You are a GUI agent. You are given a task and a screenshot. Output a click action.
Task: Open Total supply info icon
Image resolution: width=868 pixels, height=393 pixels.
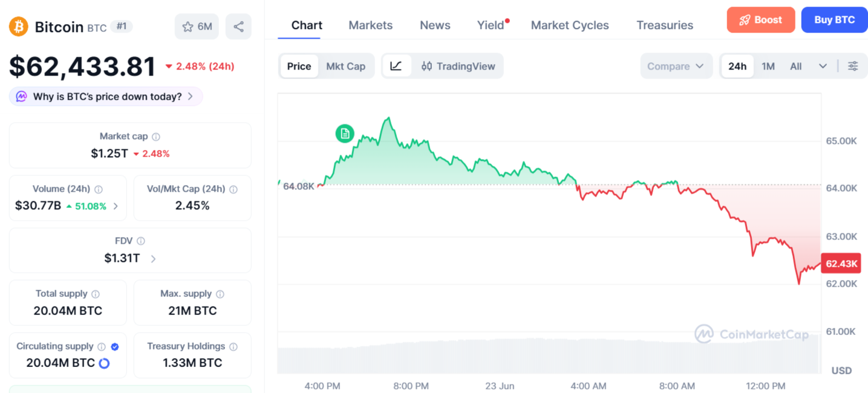[96, 294]
